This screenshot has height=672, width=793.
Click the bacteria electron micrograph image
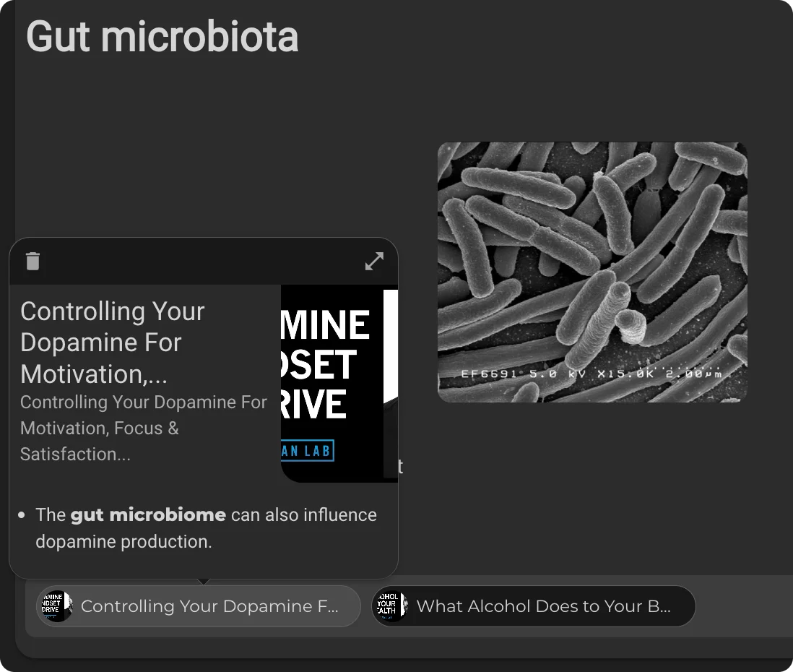click(x=592, y=271)
